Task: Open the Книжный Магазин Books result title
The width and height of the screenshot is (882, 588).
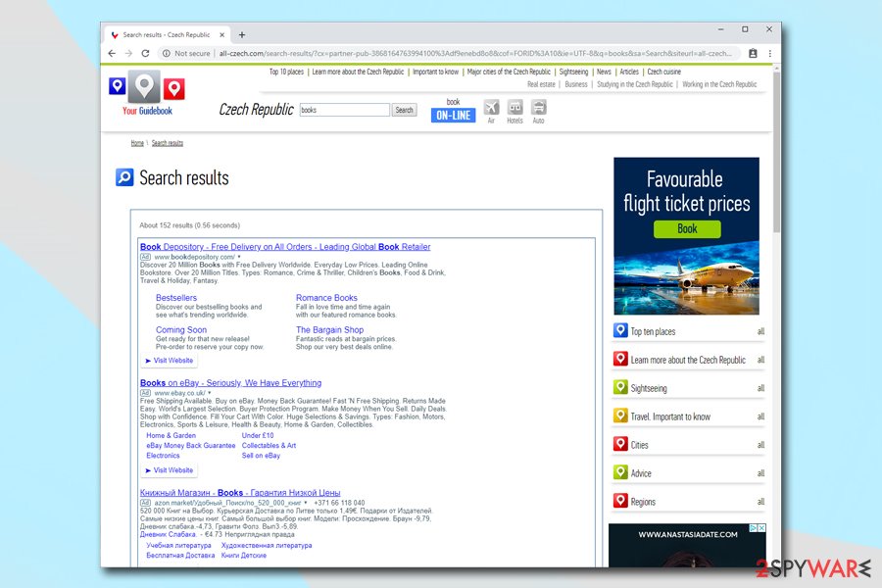Action: (240, 493)
